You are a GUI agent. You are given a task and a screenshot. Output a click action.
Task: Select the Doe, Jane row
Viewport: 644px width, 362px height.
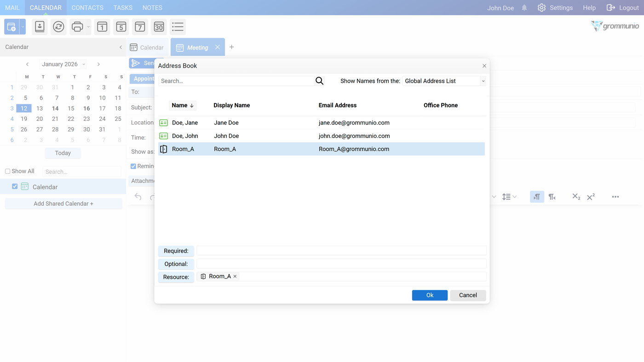322,123
